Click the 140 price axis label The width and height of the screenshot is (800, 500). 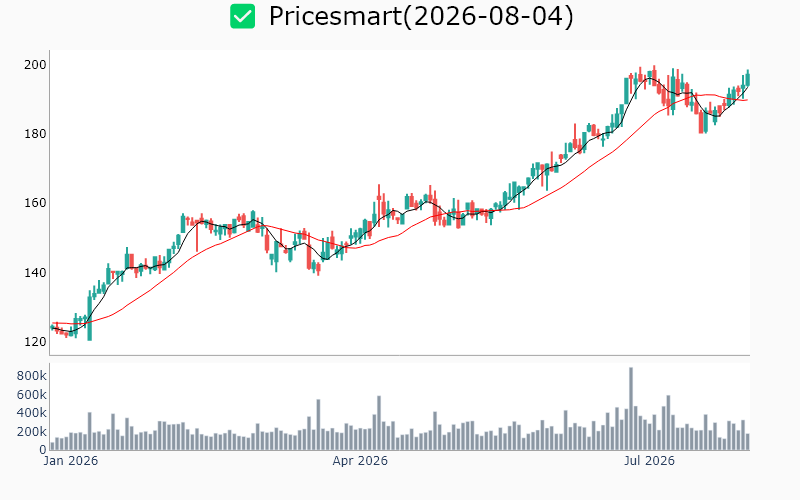coord(35,272)
